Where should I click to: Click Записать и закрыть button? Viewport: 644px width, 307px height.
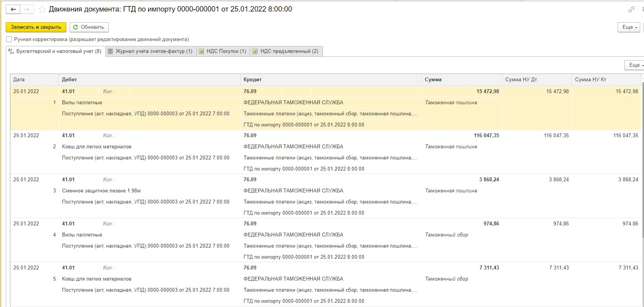[x=36, y=27]
